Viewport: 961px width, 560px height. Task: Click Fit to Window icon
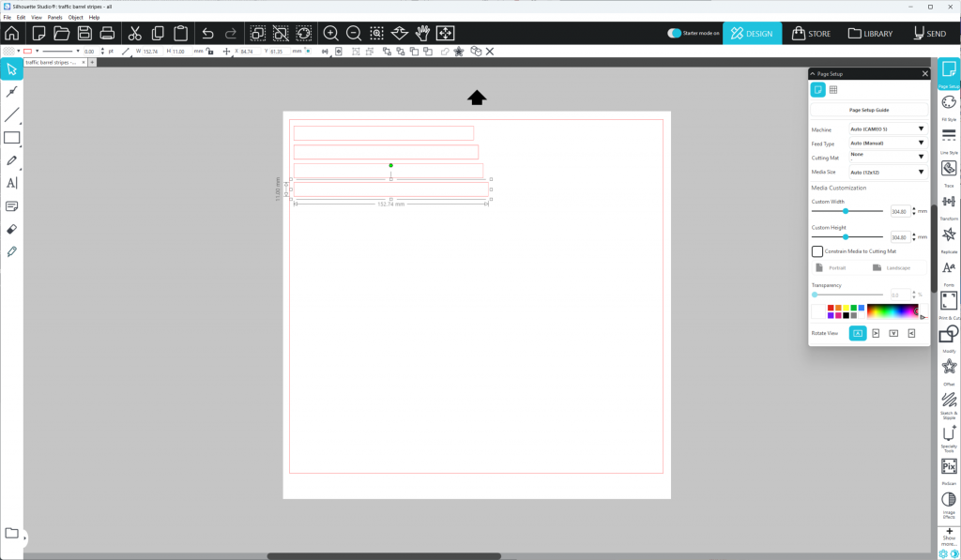tap(446, 33)
